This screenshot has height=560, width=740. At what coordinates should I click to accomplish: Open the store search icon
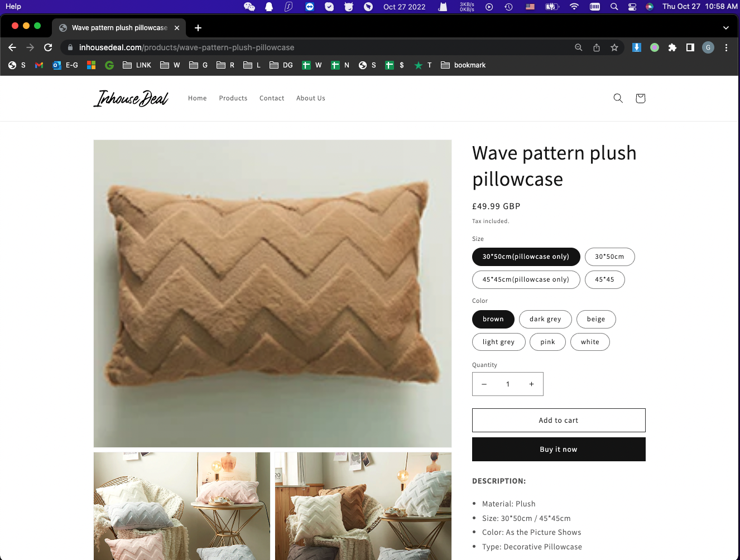tap(618, 98)
